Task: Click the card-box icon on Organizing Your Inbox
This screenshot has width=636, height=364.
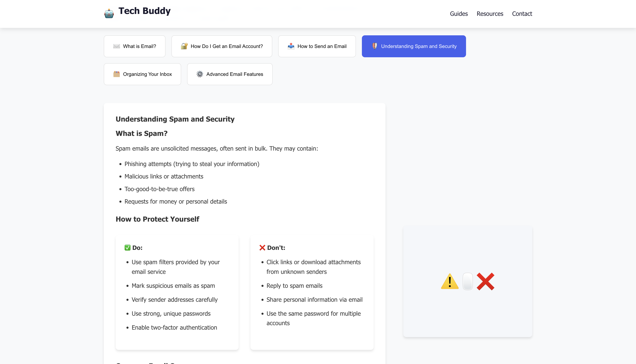Action: coord(116,74)
